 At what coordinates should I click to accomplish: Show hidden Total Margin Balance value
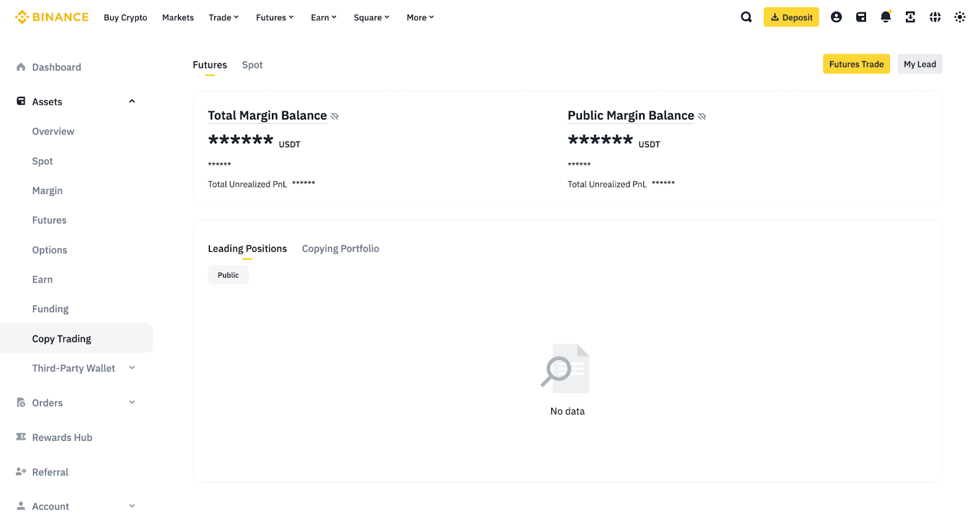tap(334, 116)
